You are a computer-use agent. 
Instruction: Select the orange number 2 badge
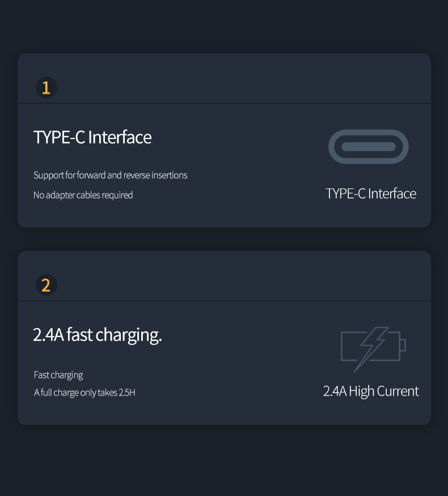coord(46,285)
